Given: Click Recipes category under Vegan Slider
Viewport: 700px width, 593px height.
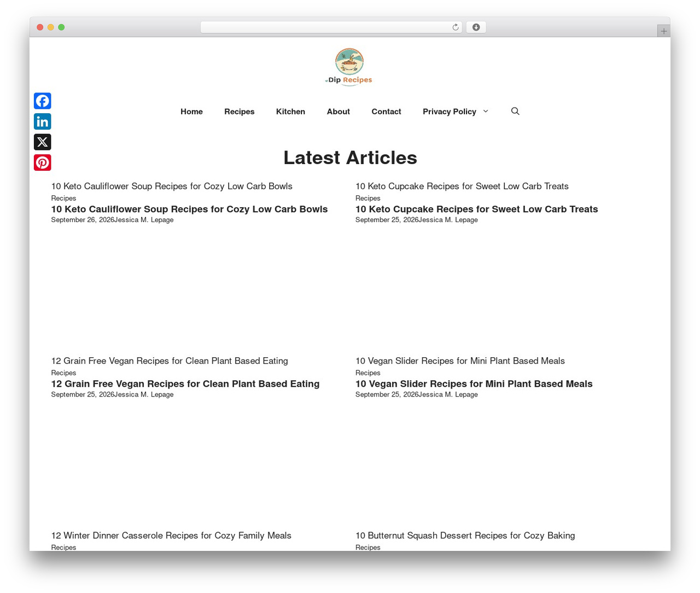Looking at the screenshot, I should (x=367, y=373).
